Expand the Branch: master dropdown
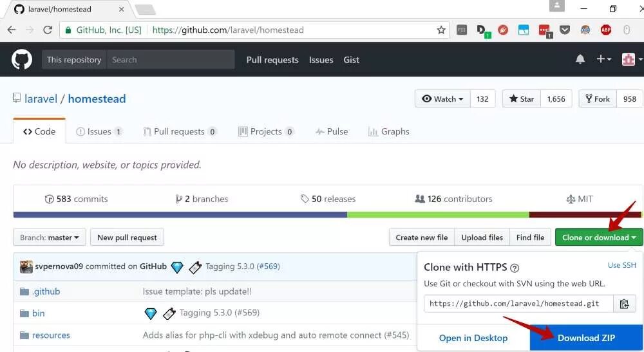Screen dimensions: 644x352 (49, 237)
